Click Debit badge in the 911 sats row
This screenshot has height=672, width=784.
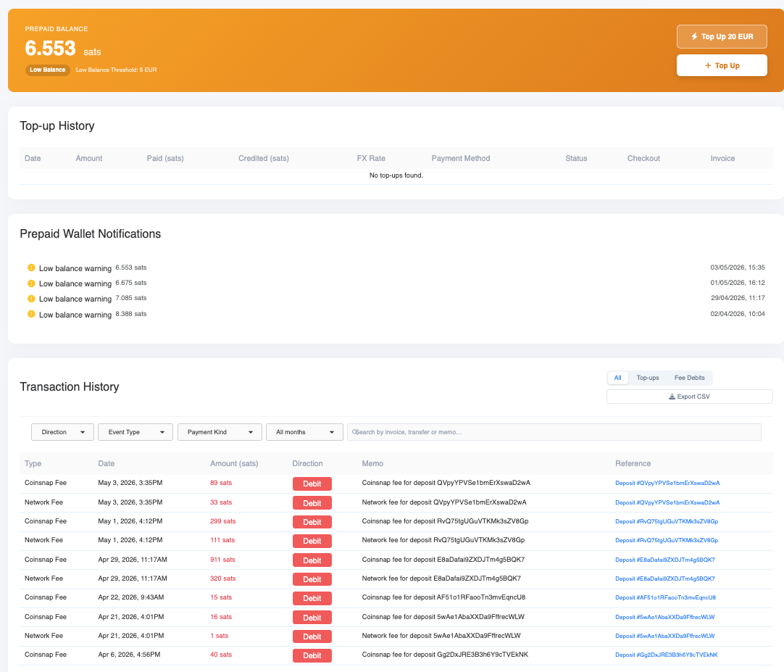[x=312, y=560]
